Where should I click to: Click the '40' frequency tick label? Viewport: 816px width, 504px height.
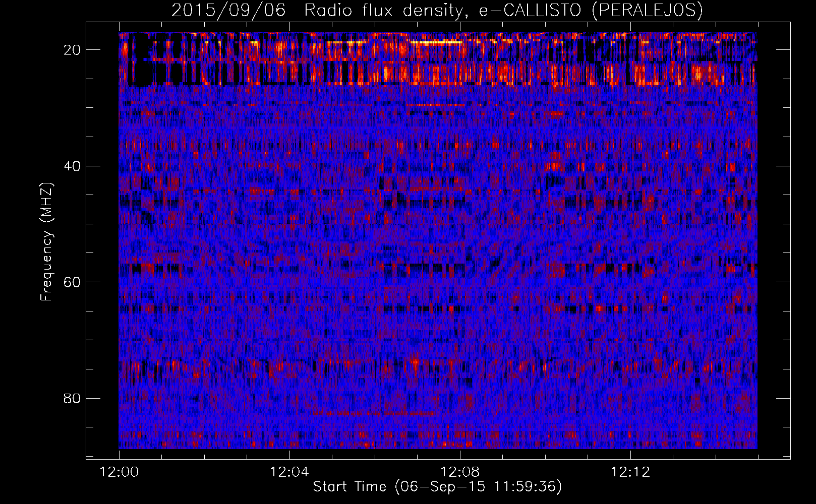73,166
